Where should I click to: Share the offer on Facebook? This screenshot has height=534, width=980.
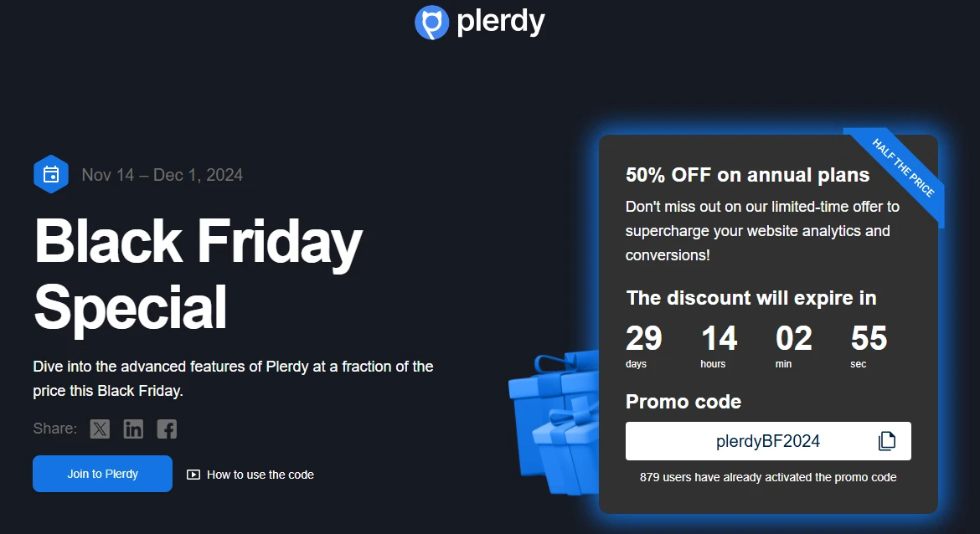(167, 429)
